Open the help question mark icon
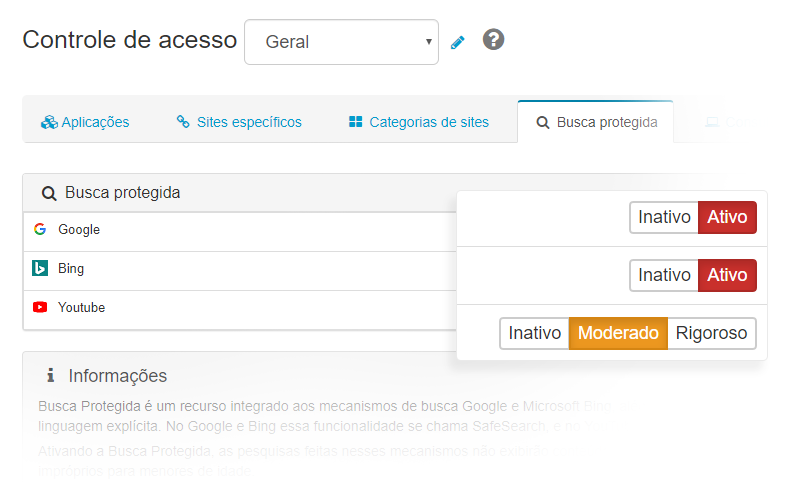Screen dimensions: 800x482 pos(493,40)
